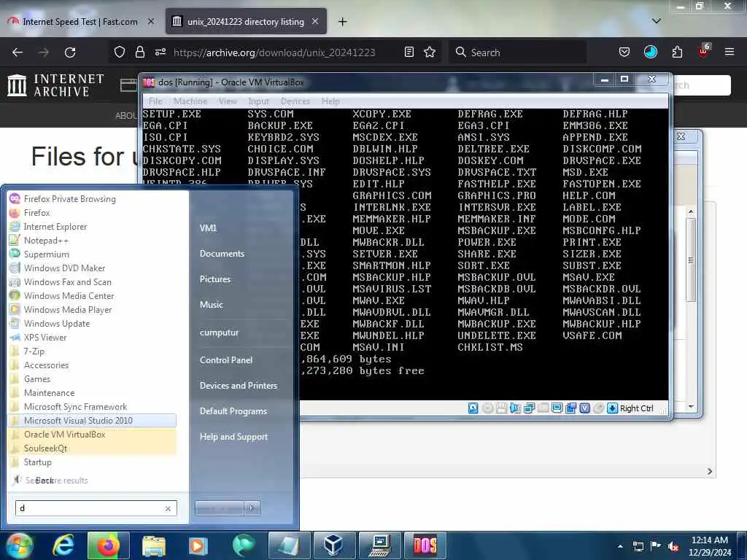Screen dimensions: 747x560
Task: Click the display monitor icon in VirtualBox status bar
Action: [x=557, y=408]
